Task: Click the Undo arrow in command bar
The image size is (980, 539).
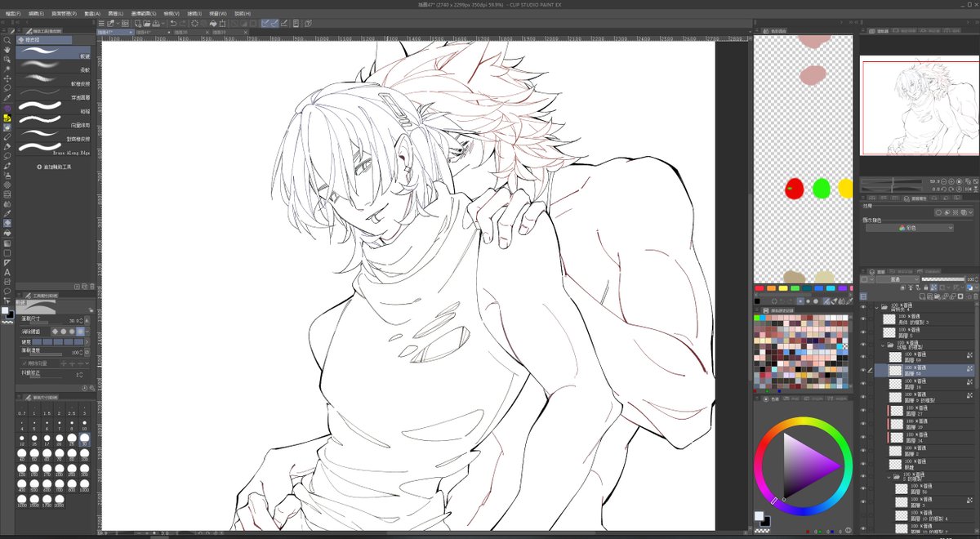Action: (173, 24)
